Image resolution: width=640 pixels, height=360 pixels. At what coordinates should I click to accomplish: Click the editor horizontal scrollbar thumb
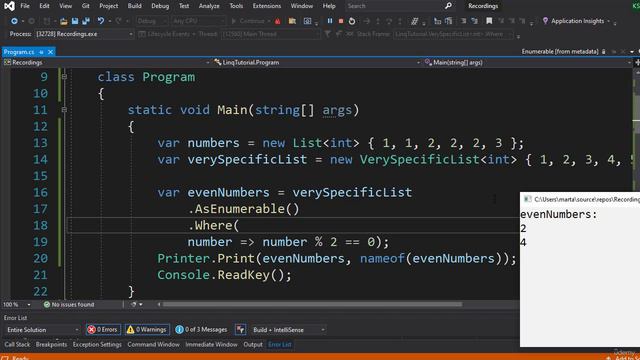click(x=312, y=304)
